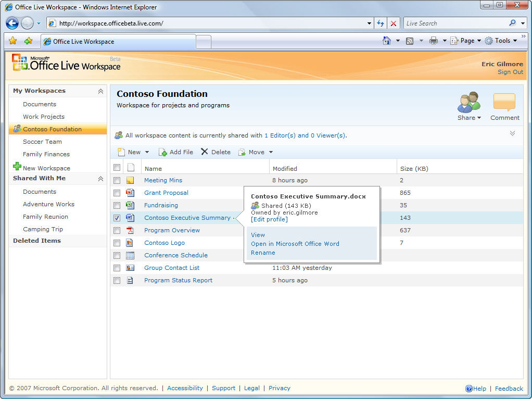Click the Internet Explorer Home icon
The width and height of the screenshot is (532, 399).
[x=386, y=41]
